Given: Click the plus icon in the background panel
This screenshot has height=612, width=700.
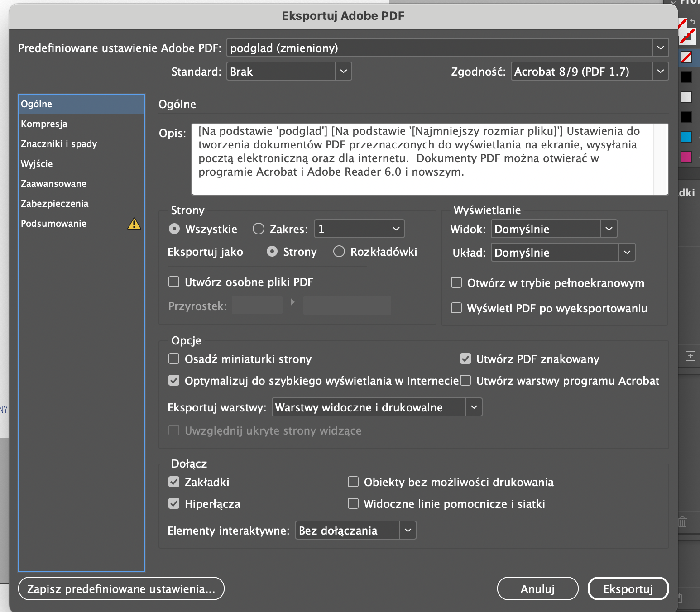Looking at the screenshot, I should [x=690, y=356].
